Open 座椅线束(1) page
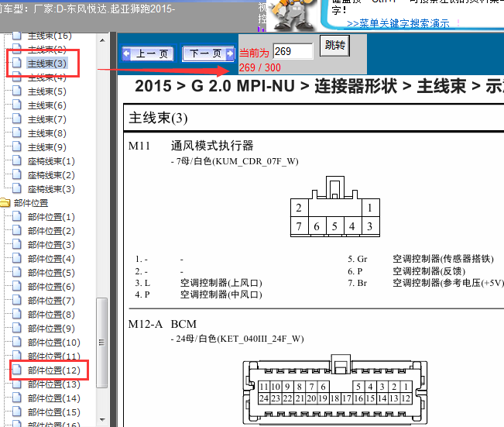Screen dimensions: 504x427 51,161
